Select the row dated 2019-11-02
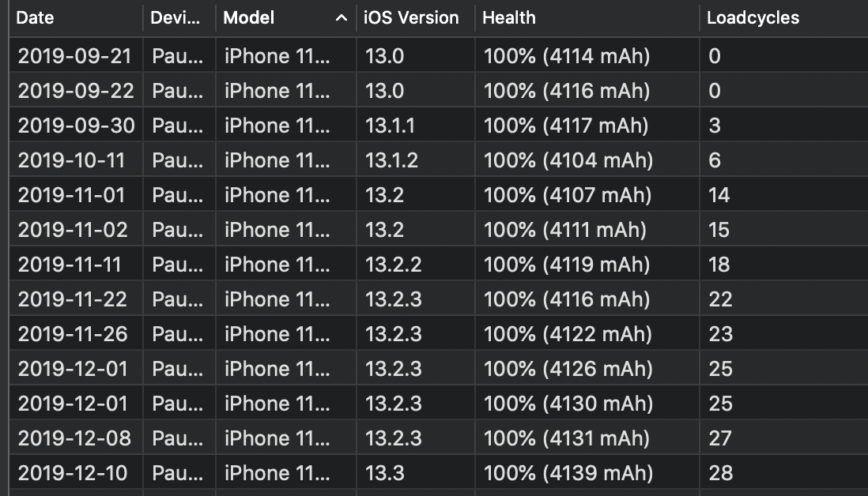Screen dimensions: 868x496 point(439,230)
